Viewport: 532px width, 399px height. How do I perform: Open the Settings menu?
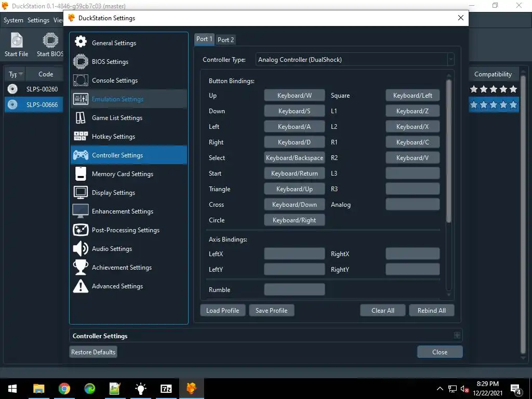click(38, 20)
